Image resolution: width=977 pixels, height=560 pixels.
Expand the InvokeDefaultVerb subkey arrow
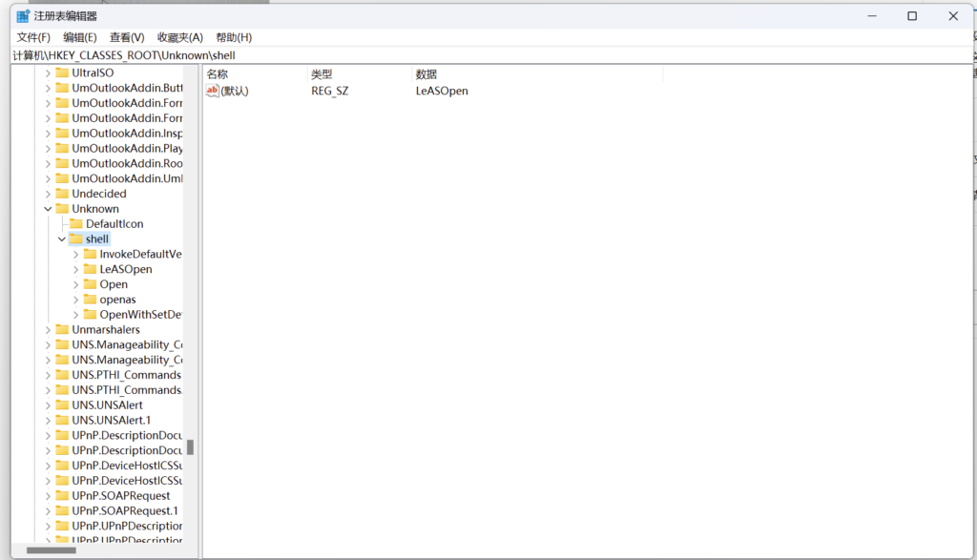click(x=76, y=255)
